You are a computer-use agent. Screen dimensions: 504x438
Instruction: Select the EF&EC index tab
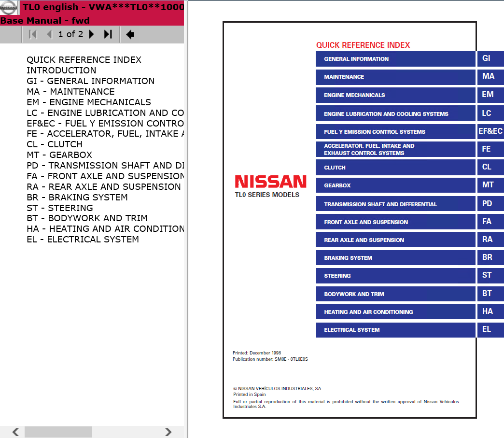click(x=490, y=131)
